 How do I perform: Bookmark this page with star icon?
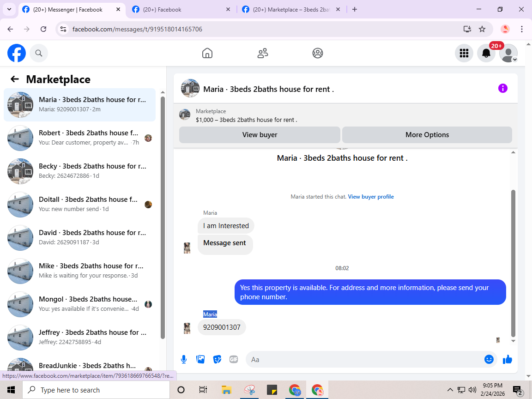coord(482,29)
